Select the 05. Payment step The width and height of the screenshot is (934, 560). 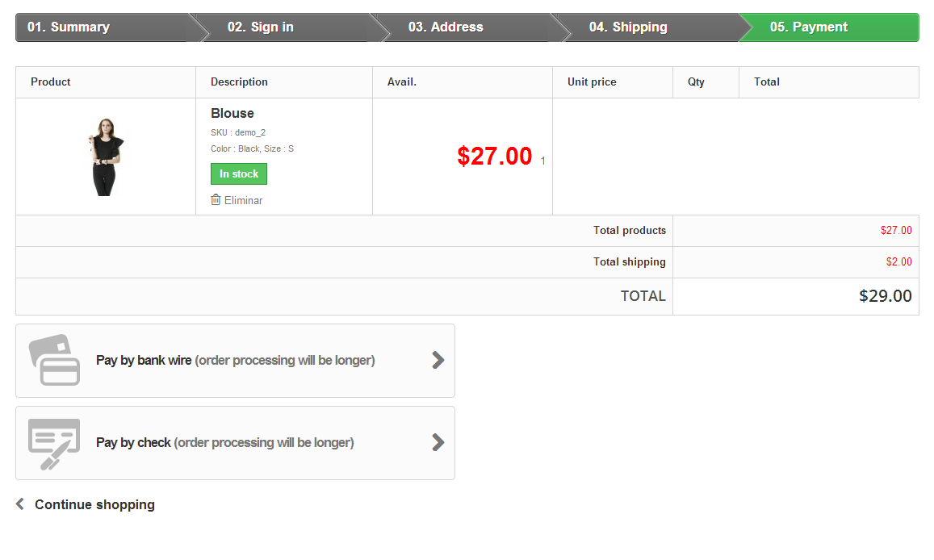(809, 27)
